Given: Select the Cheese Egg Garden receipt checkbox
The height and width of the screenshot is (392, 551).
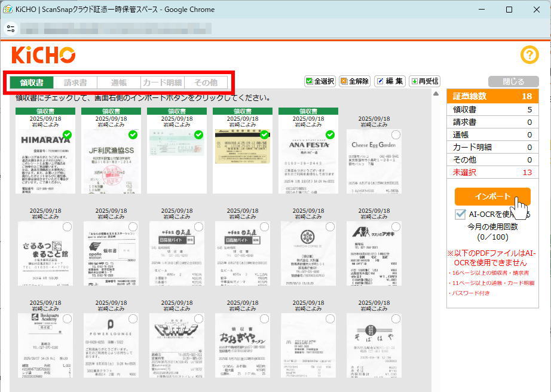Looking at the screenshot, I should [x=396, y=135].
